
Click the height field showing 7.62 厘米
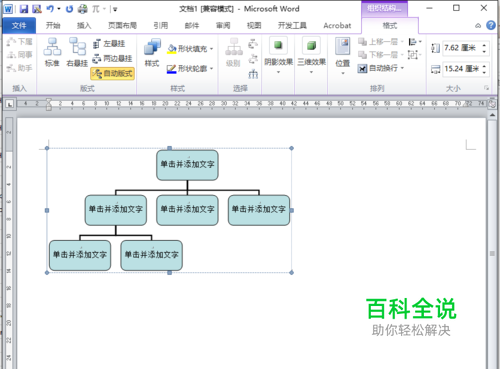[462, 48]
